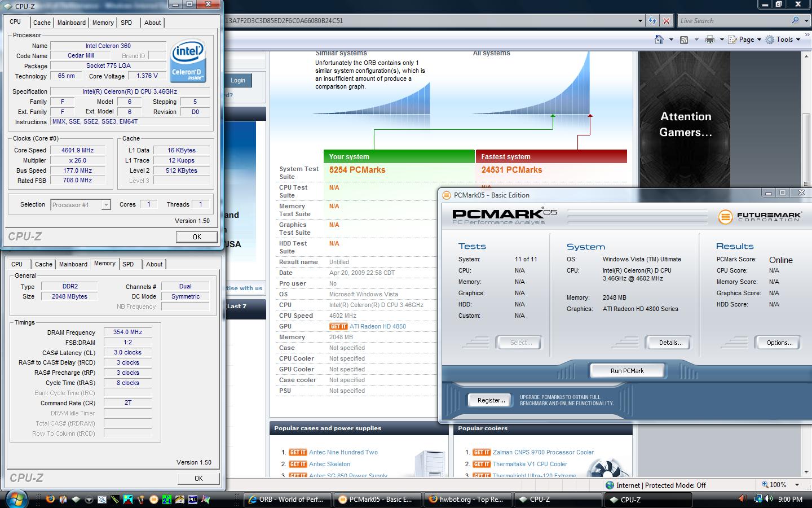Open About tab in processor CPU-Z window
The height and width of the screenshot is (508, 812).
point(152,23)
